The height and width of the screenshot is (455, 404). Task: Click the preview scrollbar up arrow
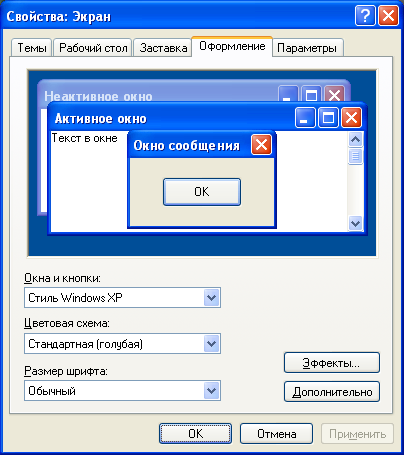(x=355, y=139)
